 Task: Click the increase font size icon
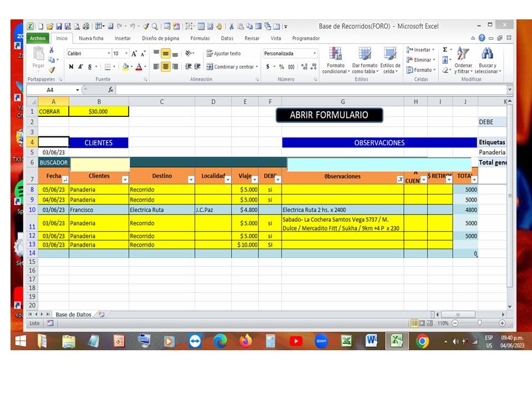tap(134, 54)
